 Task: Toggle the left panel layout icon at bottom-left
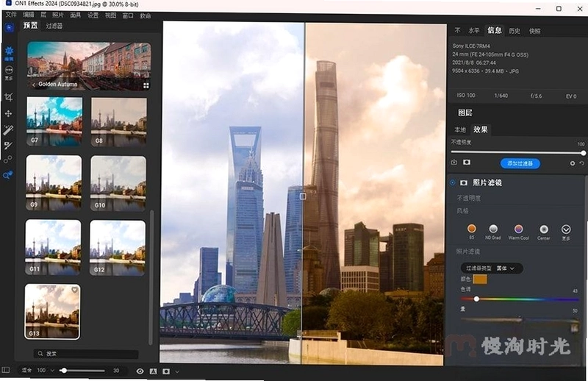tap(6, 370)
